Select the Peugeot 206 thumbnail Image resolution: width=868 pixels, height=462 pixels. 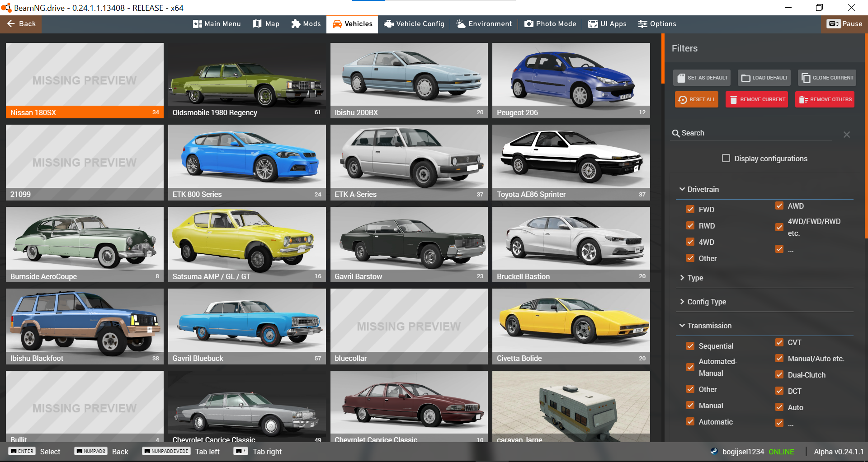(571, 80)
